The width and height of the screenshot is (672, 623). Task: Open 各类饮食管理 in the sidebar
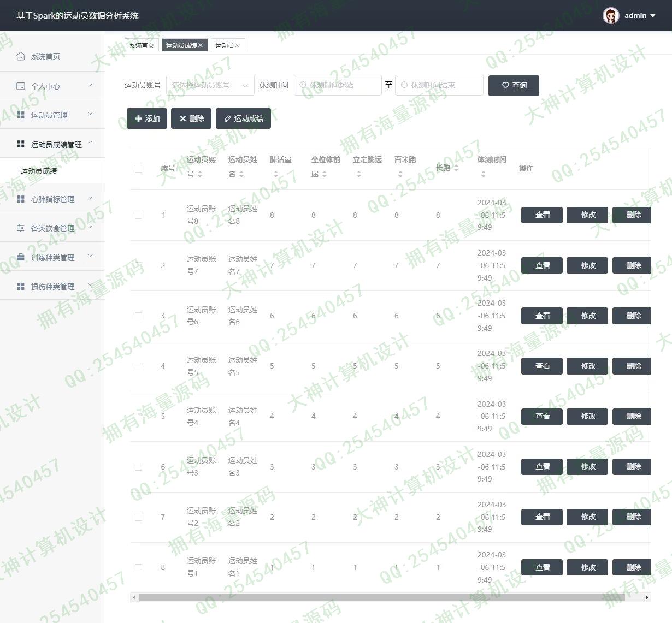52,228
